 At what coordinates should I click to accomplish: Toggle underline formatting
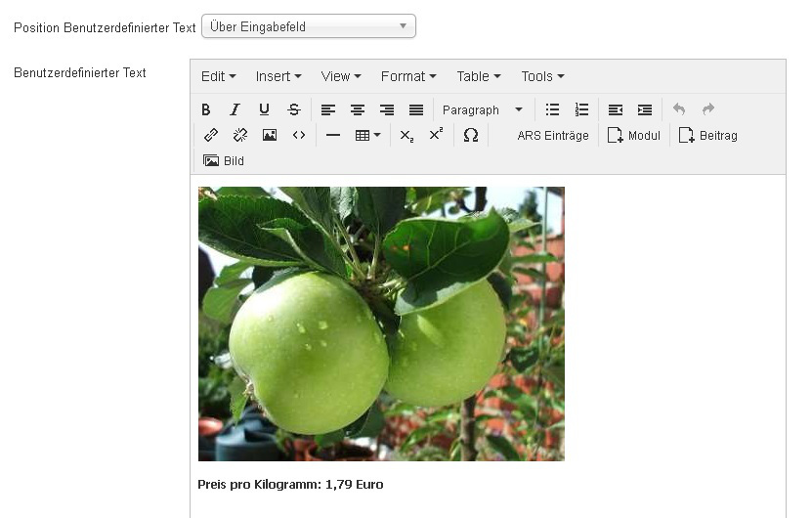click(x=264, y=110)
